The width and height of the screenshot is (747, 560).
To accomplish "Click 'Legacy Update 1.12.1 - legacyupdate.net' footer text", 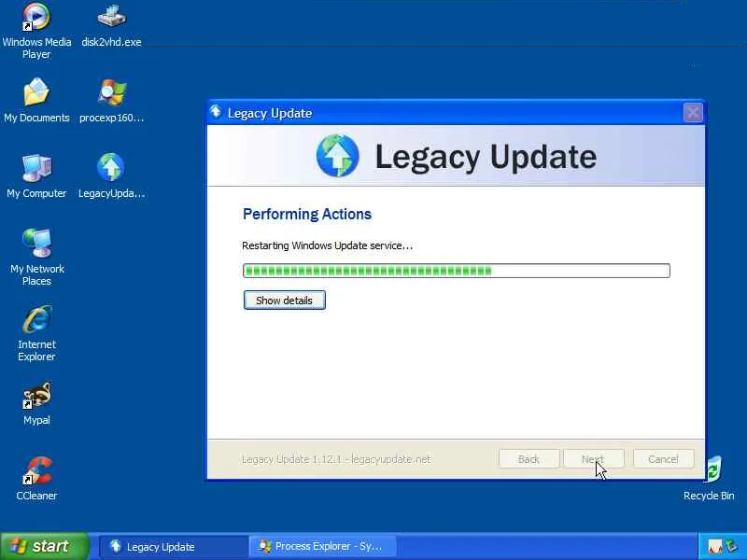I will [x=336, y=459].
